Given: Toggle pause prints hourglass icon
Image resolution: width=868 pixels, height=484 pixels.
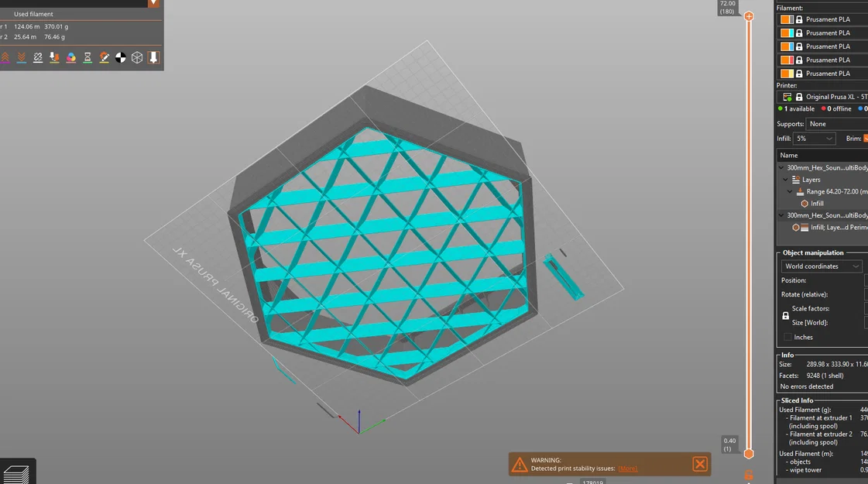Looking at the screenshot, I should [x=87, y=57].
